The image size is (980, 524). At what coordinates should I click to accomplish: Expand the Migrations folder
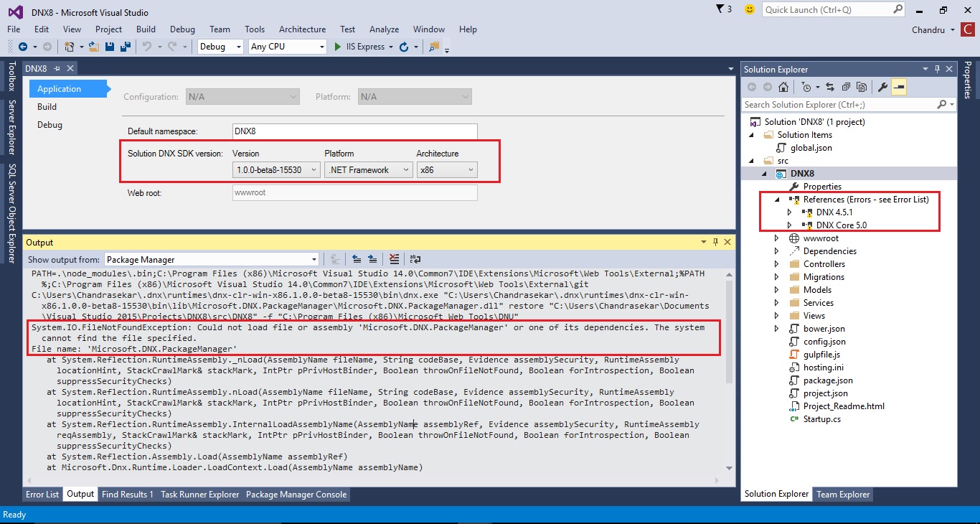pos(777,277)
